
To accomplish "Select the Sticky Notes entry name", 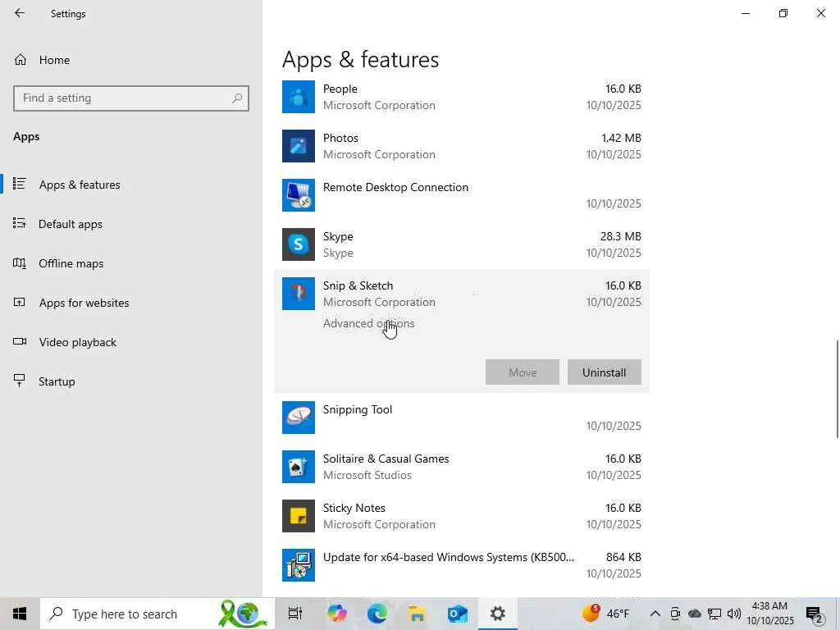I will pos(354,509).
